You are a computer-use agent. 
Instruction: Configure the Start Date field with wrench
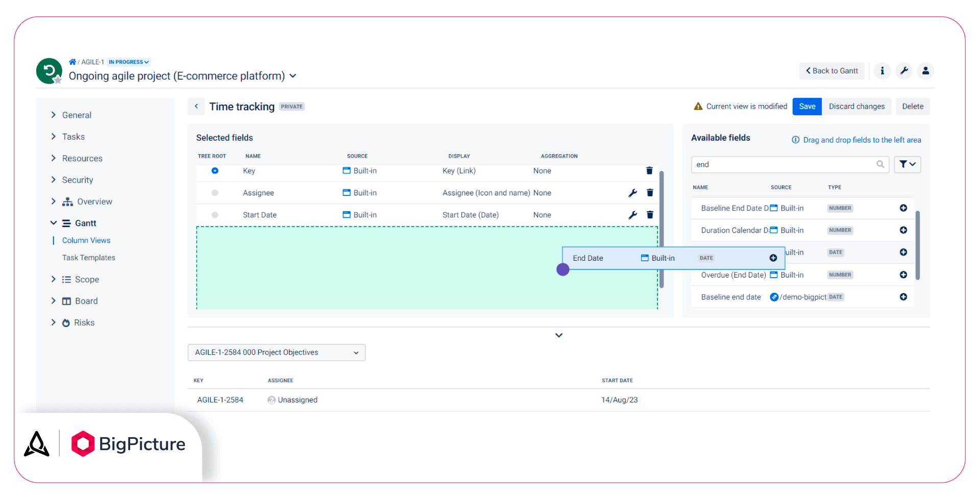pyautogui.click(x=632, y=215)
